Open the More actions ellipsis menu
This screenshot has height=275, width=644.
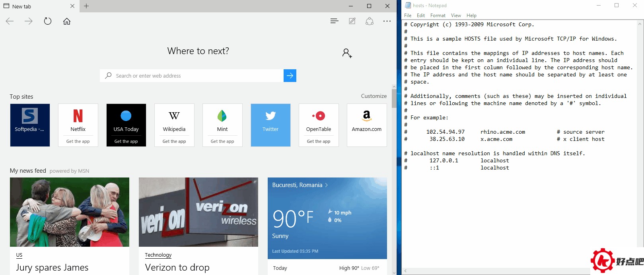pyautogui.click(x=387, y=21)
